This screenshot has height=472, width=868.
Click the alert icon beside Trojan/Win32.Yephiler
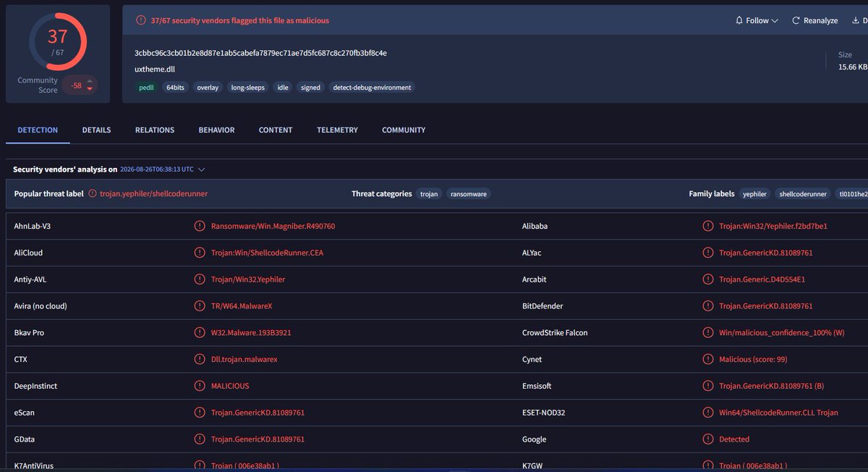point(199,279)
